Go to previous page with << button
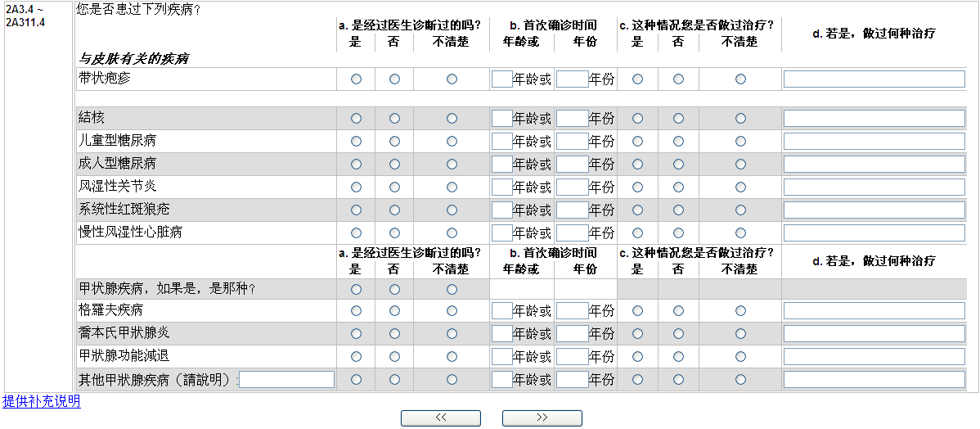Screen dimensions: 980x429 (441, 418)
